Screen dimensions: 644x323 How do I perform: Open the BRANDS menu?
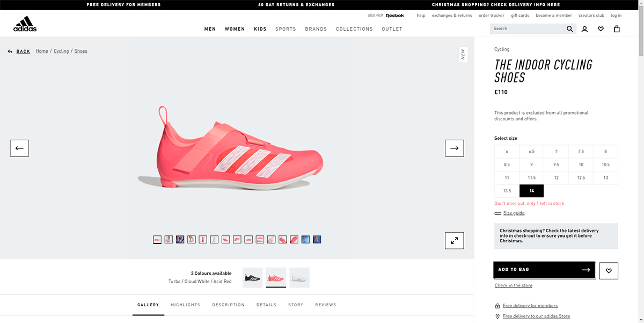[316, 29]
